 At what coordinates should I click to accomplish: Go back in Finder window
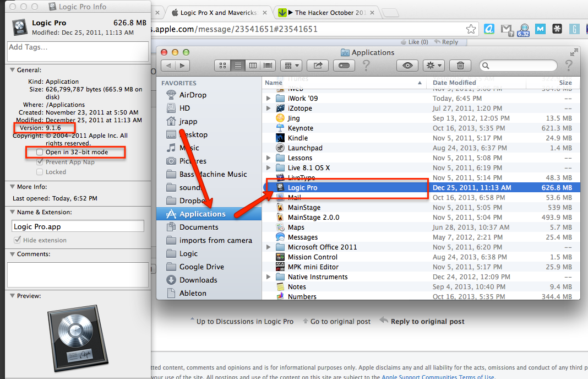[168, 66]
